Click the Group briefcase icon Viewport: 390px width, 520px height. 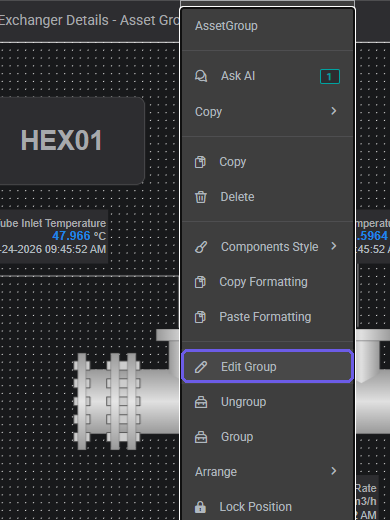click(x=201, y=437)
